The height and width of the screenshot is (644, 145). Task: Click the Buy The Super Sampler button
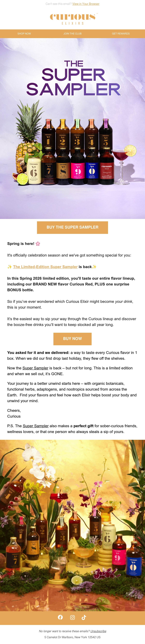(x=72, y=227)
